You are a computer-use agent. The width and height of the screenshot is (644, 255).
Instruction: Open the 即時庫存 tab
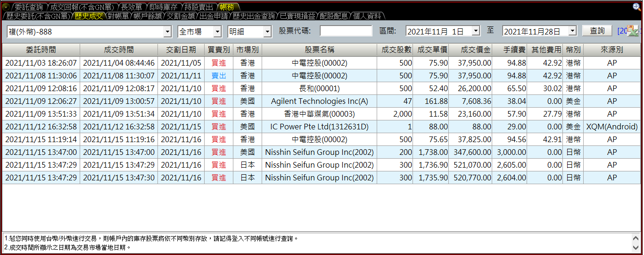(x=163, y=7)
